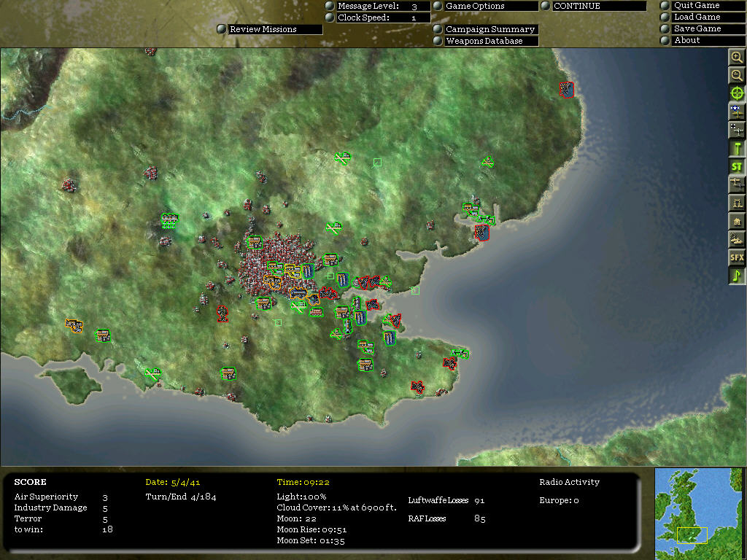Zoom in on the map
The width and height of the screenshot is (747, 560).
tap(737, 57)
